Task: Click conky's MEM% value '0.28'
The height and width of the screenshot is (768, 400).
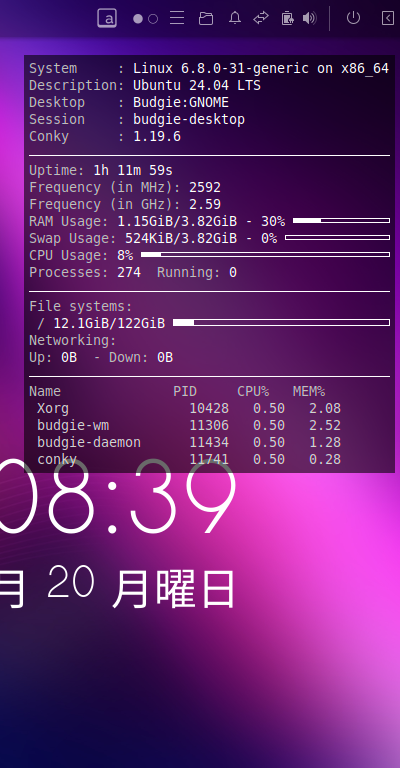Action: point(325,459)
